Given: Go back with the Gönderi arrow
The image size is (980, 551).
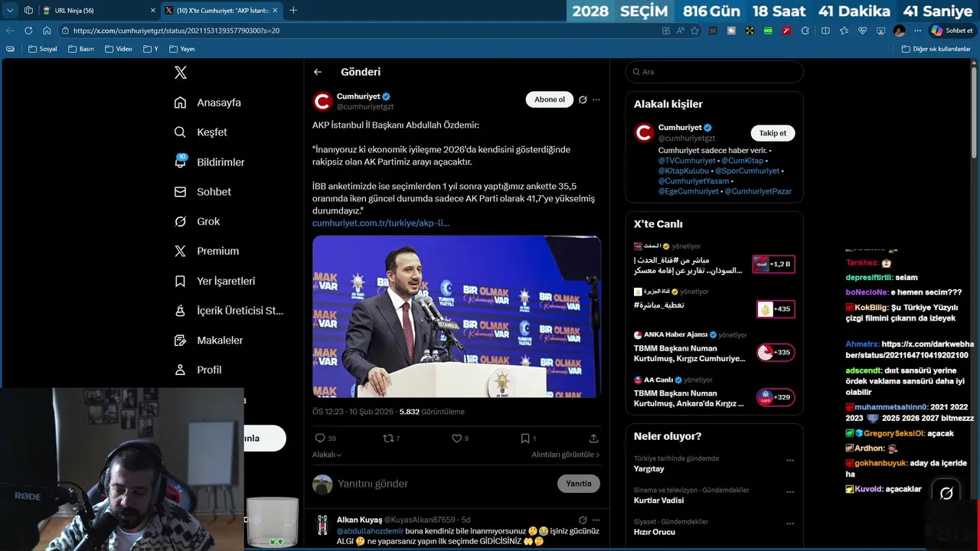Looking at the screenshot, I should 318,72.
